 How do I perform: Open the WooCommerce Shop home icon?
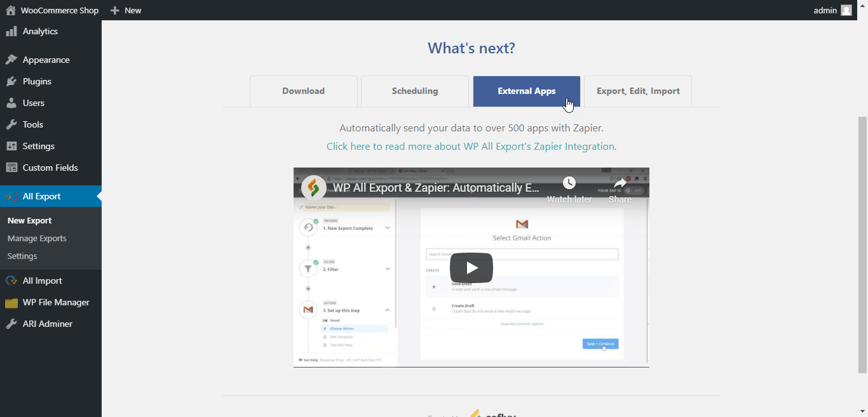pos(11,10)
